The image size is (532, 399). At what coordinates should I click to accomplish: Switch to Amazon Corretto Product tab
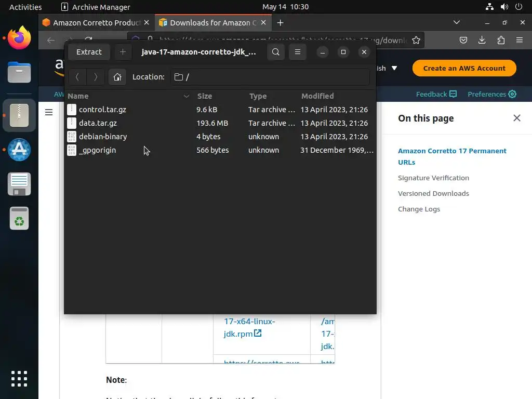tap(96, 23)
